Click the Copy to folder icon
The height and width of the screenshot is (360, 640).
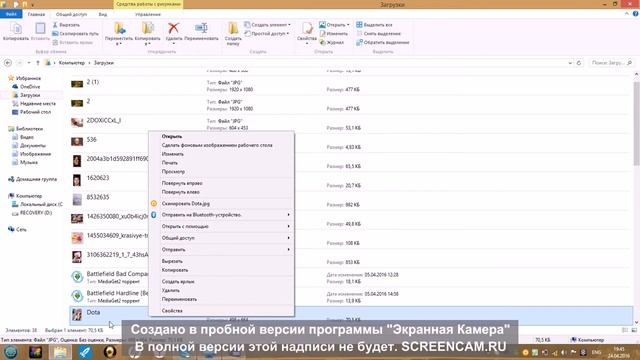[x=147, y=28]
